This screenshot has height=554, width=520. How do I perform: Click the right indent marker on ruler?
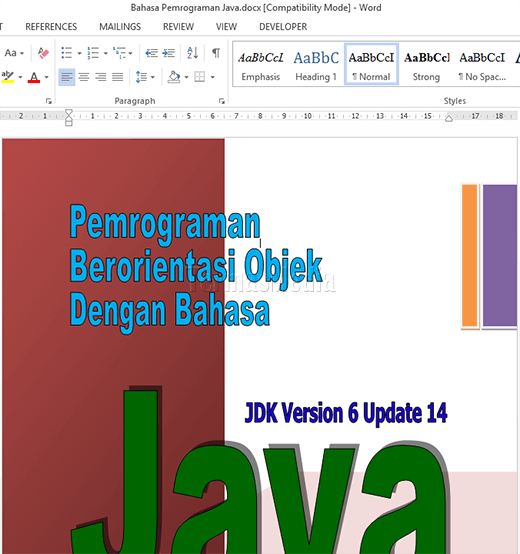pyautogui.click(x=449, y=118)
